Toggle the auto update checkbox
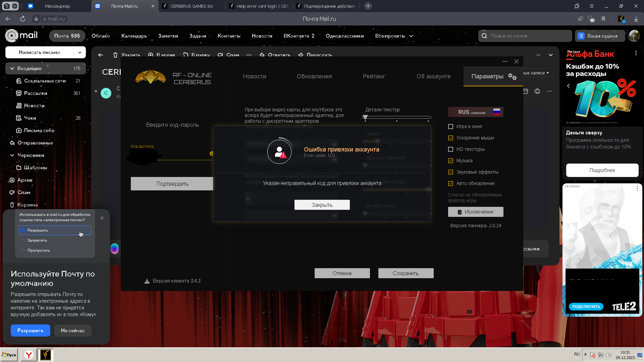This screenshot has height=362, width=644. [450, 183]
